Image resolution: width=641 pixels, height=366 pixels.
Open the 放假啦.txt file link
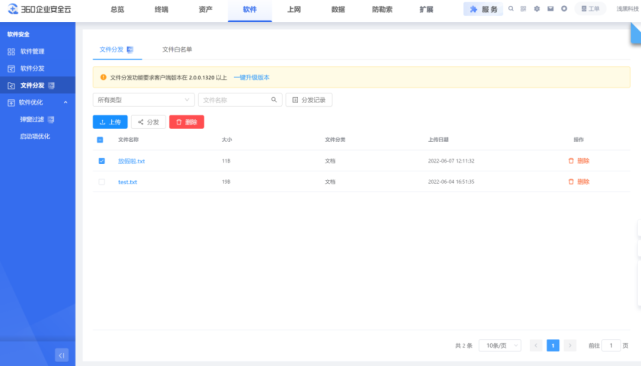pyautogui.click(x=131, y=161)
